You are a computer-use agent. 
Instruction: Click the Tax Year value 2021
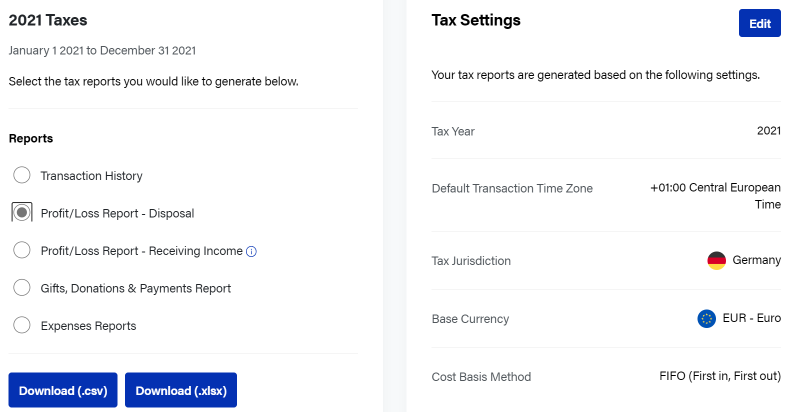point(769,131)
